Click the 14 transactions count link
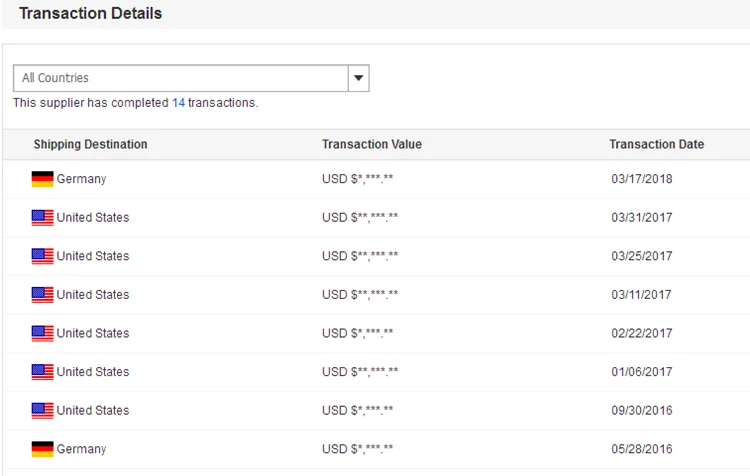Screen dimensions: 750x476 (178, 103)
